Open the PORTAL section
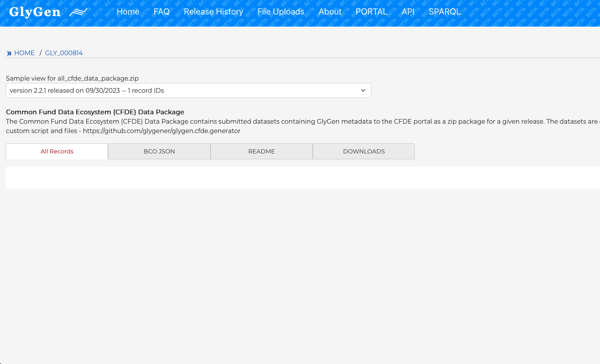600x364 pixels. pos(371,12)
